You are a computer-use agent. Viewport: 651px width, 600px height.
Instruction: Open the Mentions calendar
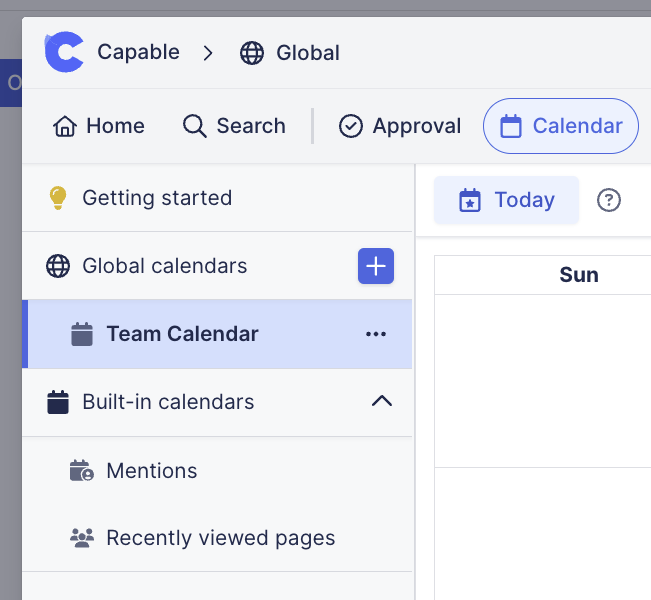click(x=151, y=471)
